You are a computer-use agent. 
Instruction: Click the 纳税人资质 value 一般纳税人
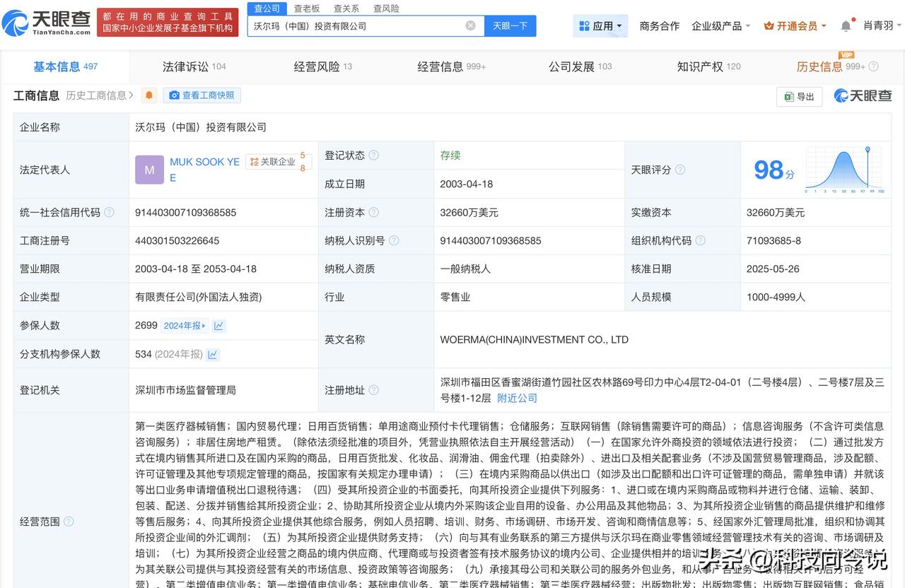[465, 269]
